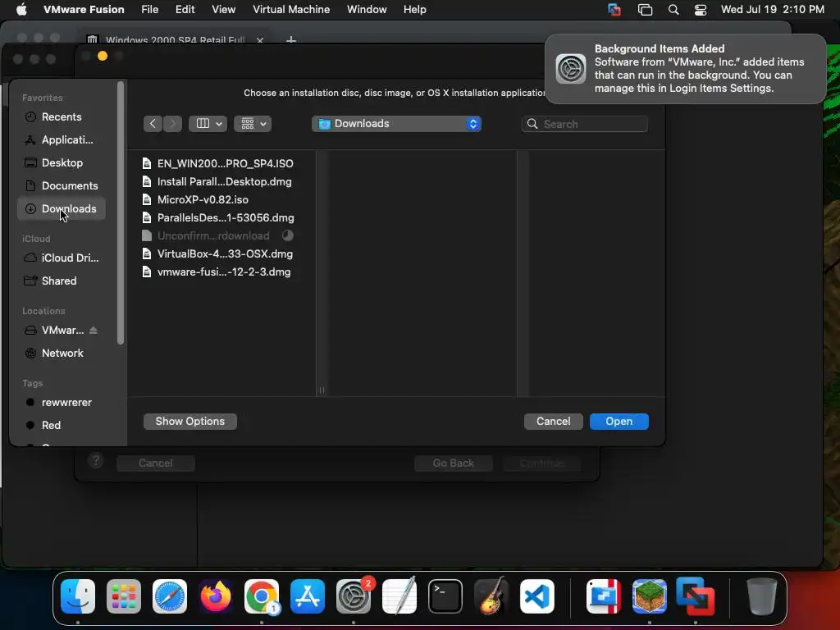Open GarageBand in the Dock

[x=491, y=596]
